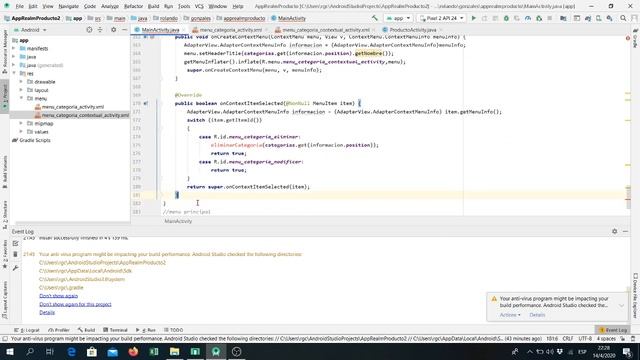Expand the manifests folder
This screenshot has width=640, height=360.
click(14, 49)
